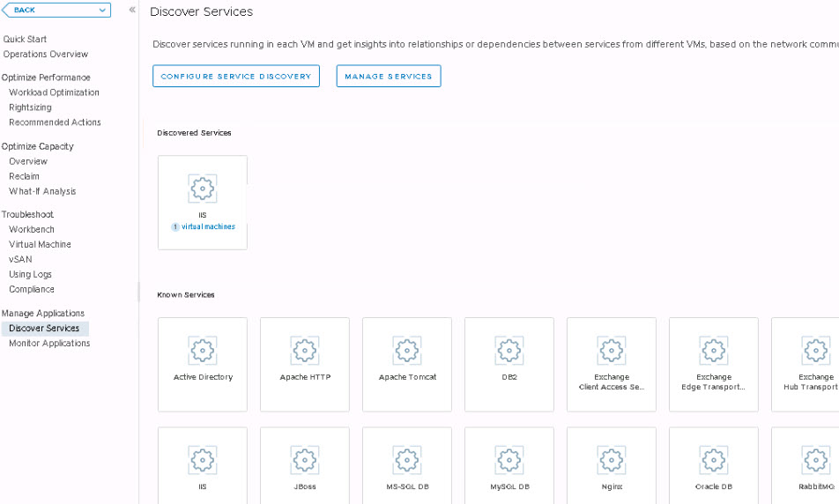Open the BACK dropdown arrow
Image resolution: width=839 pixels, height=504 pixels.
tap(103, 10)
